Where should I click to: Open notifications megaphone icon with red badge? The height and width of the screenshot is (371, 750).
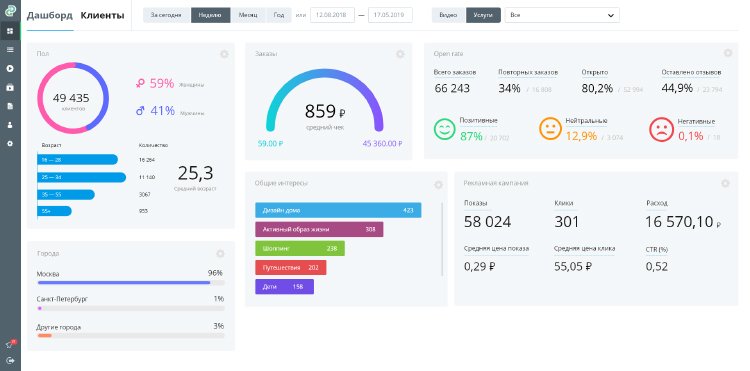[10, 345]
